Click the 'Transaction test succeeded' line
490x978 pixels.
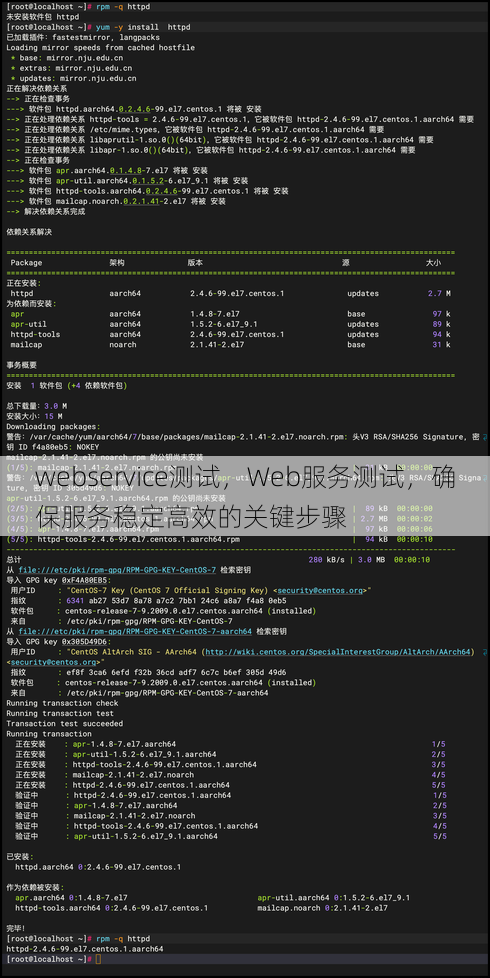[x=65, y=724]
